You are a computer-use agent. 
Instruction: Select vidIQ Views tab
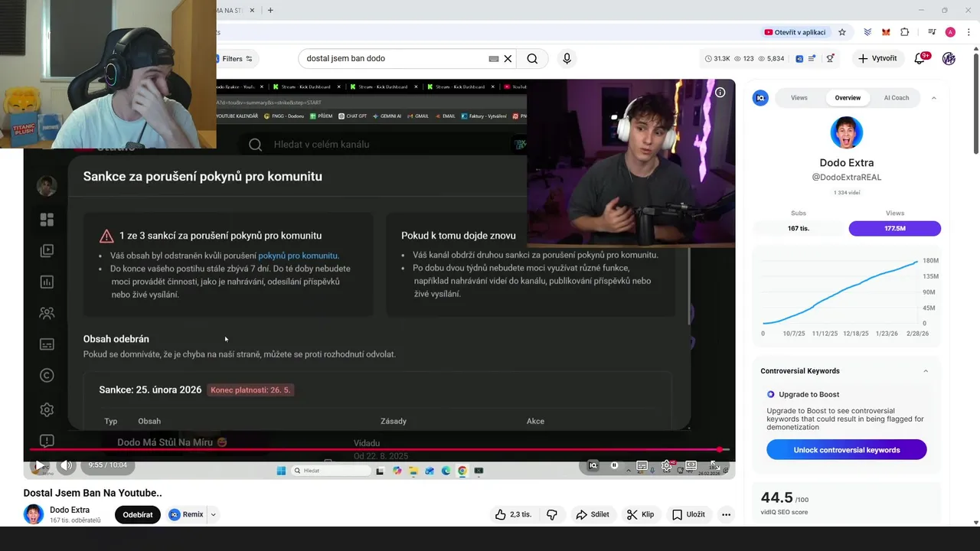pyautogui.click(x=799, y=98)
